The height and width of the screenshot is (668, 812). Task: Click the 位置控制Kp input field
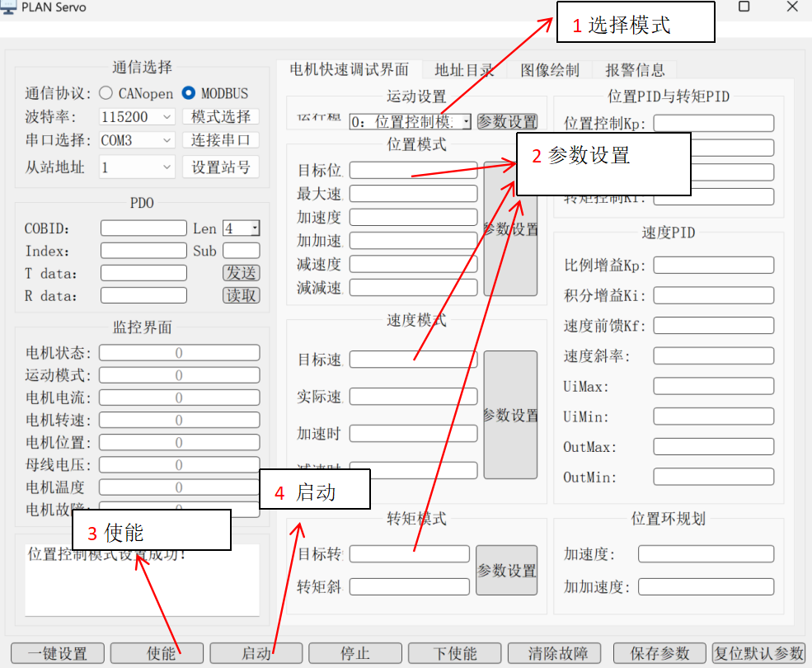click(714, 124)
